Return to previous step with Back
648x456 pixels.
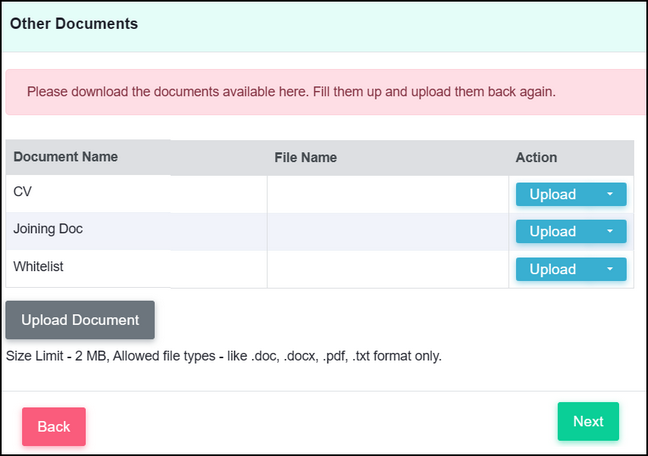point(54,427)
